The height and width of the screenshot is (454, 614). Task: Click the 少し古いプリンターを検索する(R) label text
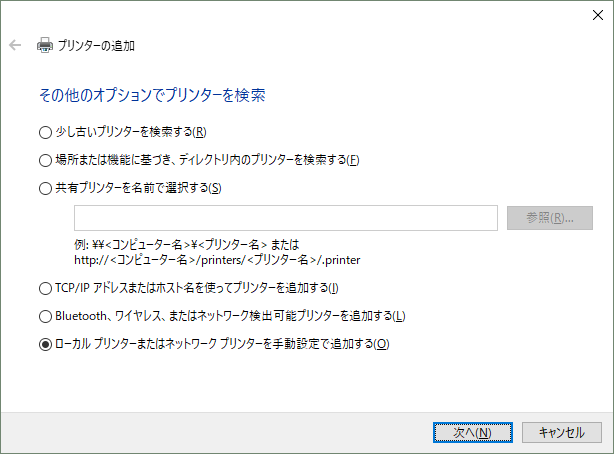pos(131,132)
